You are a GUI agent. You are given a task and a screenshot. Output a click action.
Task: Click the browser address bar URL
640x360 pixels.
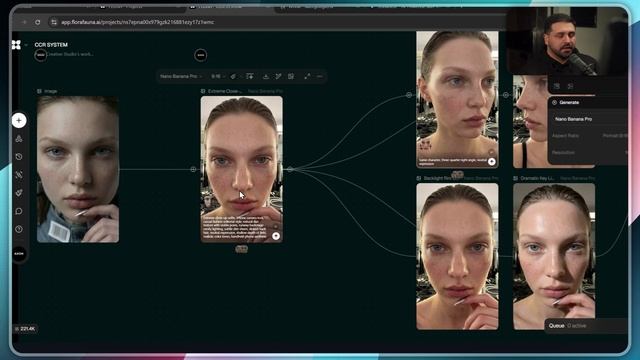138,22
